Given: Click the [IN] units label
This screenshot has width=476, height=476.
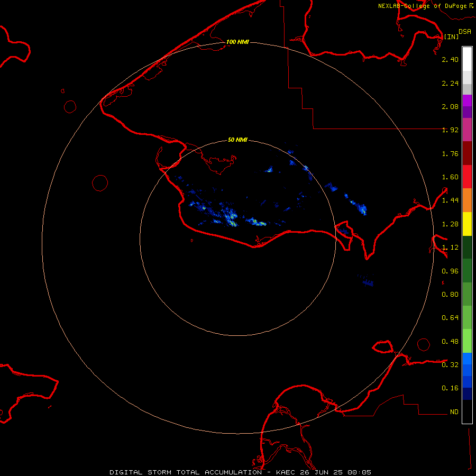Looking at the screenshot, I should point(452,36).
